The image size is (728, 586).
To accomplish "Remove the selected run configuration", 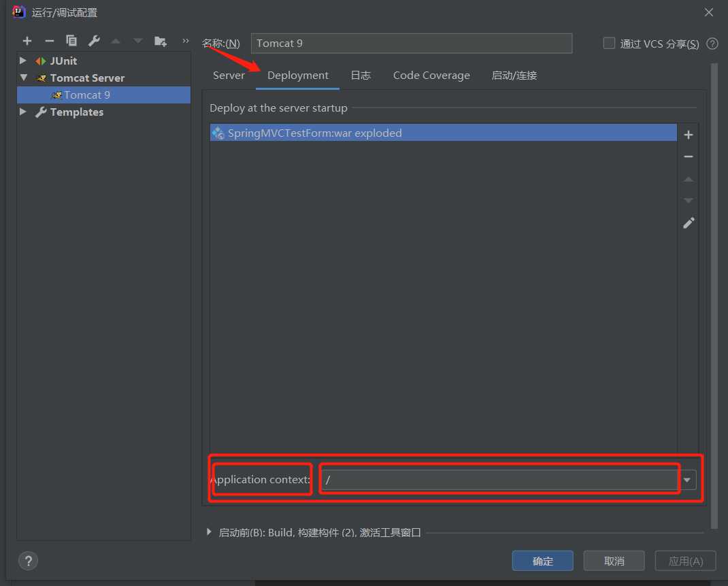I will 49,41.
